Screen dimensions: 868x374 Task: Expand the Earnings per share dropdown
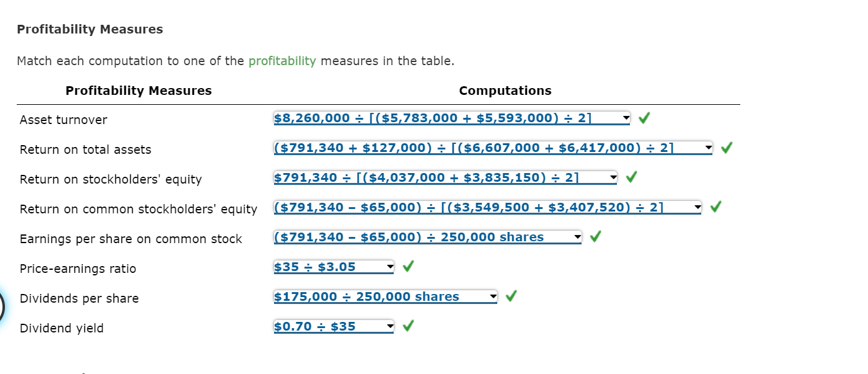[x=577, y=236]
